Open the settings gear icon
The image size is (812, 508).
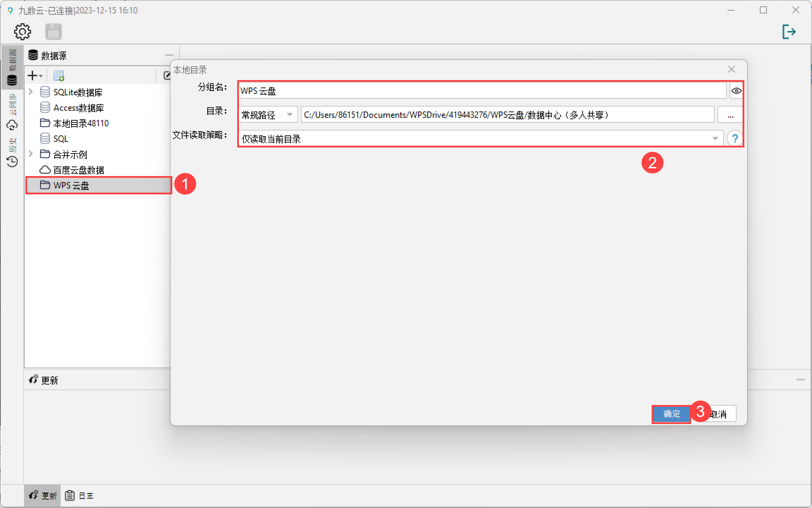coord(23,32)
